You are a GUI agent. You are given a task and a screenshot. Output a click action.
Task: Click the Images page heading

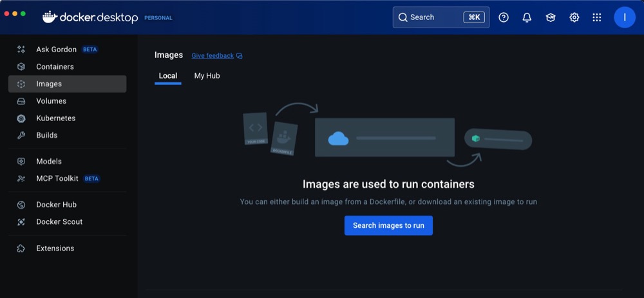(x=168, y=55)
